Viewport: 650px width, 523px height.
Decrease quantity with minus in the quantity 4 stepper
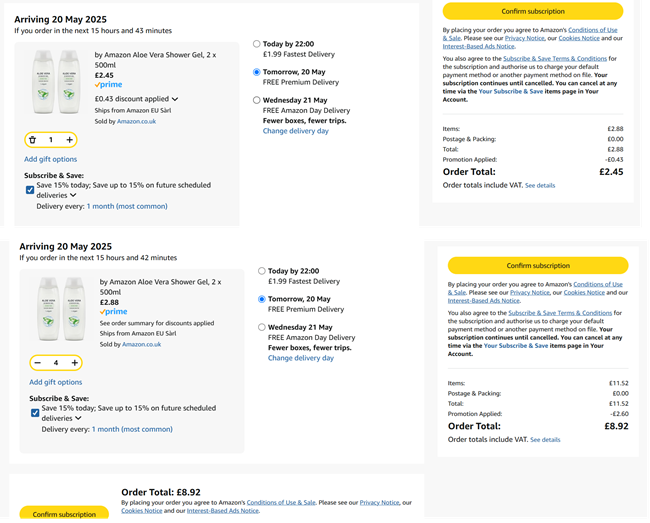(x=38, y=363)
